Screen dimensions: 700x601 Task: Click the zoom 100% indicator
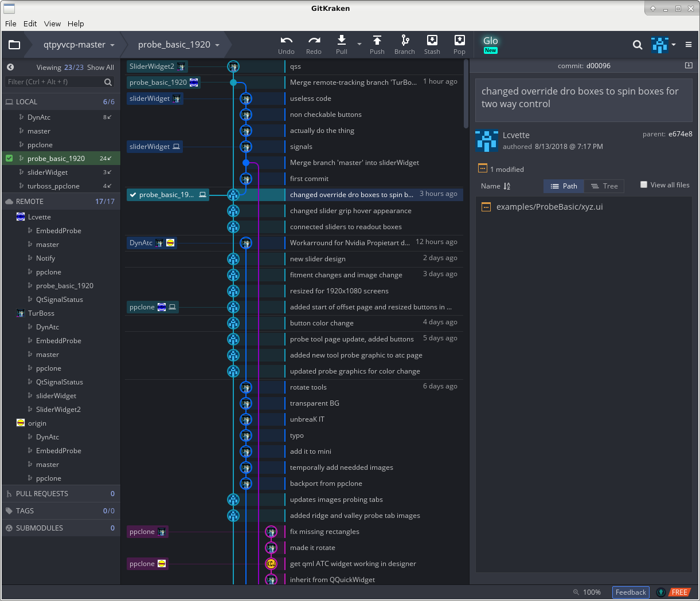coord(587,592)
